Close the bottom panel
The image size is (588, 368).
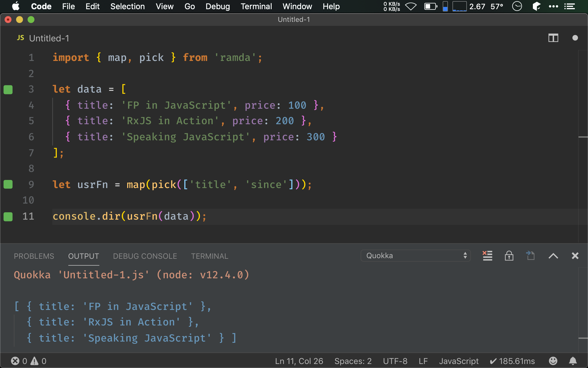tap(575, 256)
